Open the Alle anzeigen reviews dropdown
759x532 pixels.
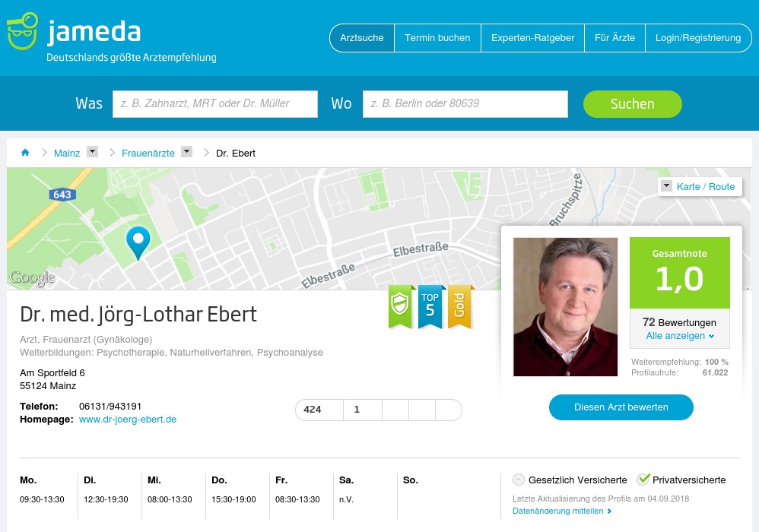[x=679, y=335]
